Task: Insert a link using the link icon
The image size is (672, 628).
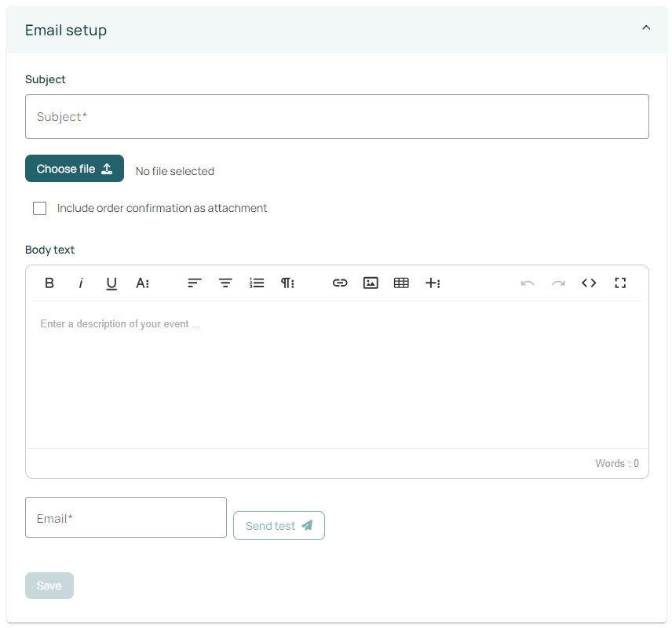Action: pos(340,283)
